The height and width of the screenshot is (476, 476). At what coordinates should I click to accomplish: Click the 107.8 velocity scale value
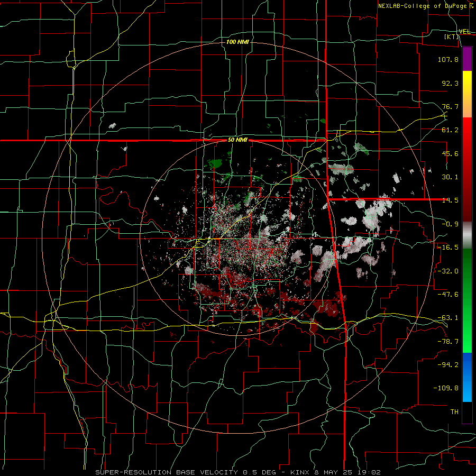point(448,59)
